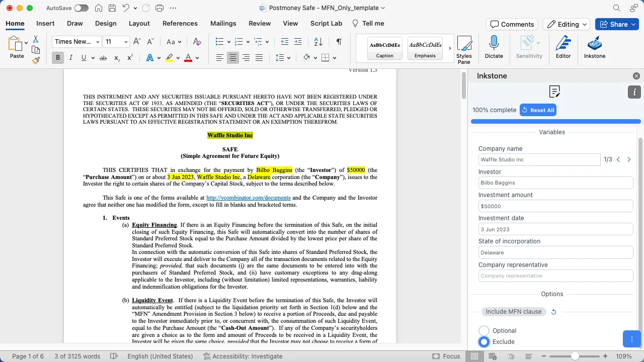Increase paragraph indent
Screen dimensions: 644x362
[298, 42]
